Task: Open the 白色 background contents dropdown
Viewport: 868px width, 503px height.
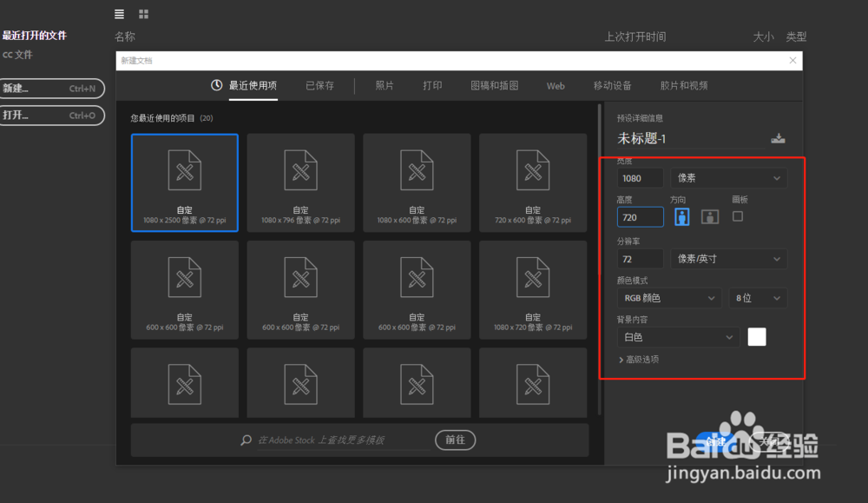Action: [678, 337]
